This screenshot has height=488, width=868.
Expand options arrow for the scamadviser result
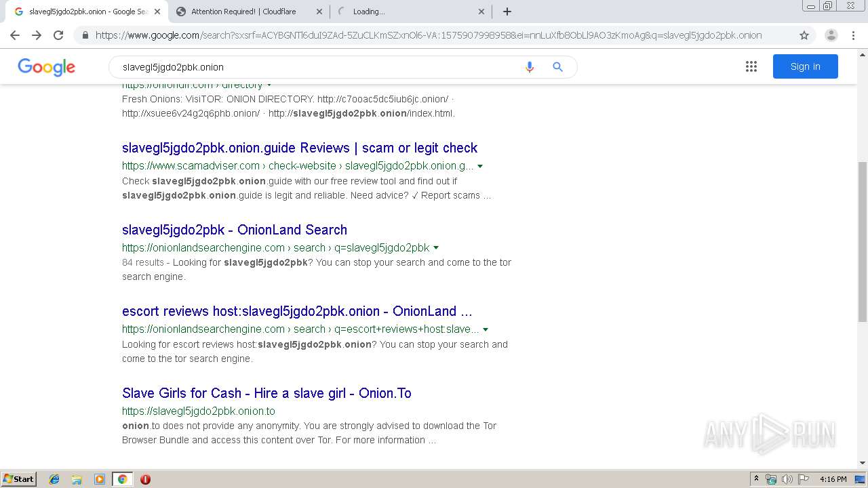click(480, 166)
